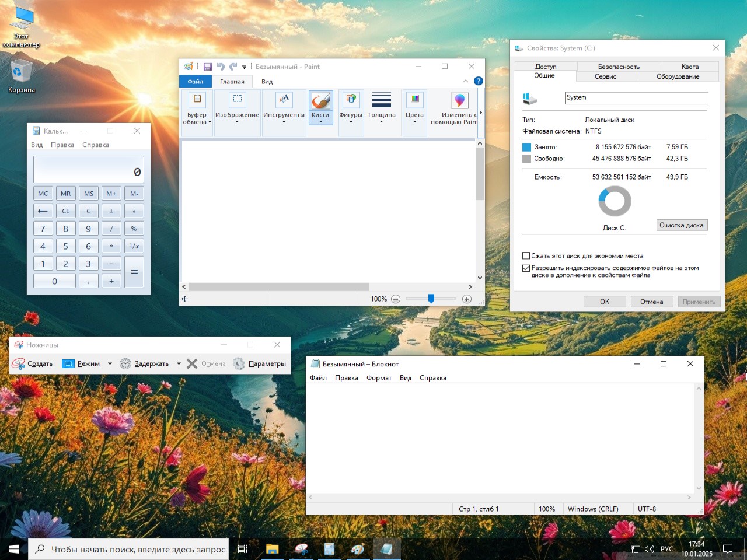Click the Save icon in Paint title bar
Screen dimensions: 747x560
click(208, 66)
